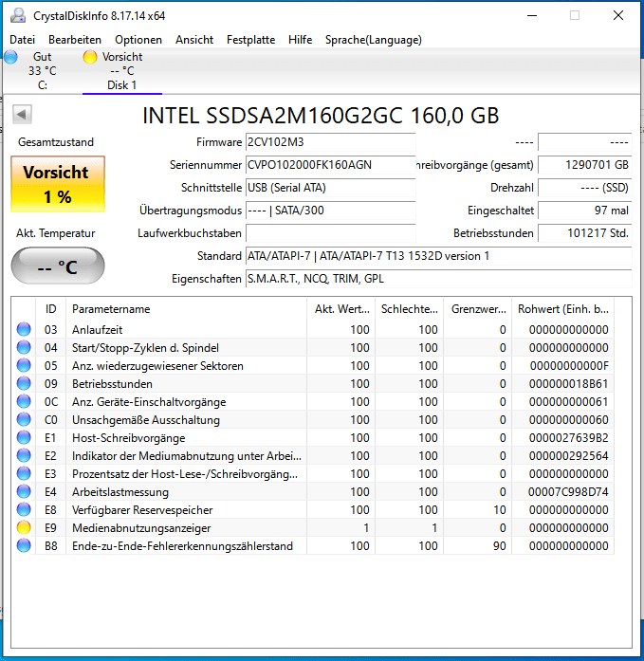Click the blue status orb for Anlaufzeit row
Screen dimensions: 644x661
[x=24, y=329]
